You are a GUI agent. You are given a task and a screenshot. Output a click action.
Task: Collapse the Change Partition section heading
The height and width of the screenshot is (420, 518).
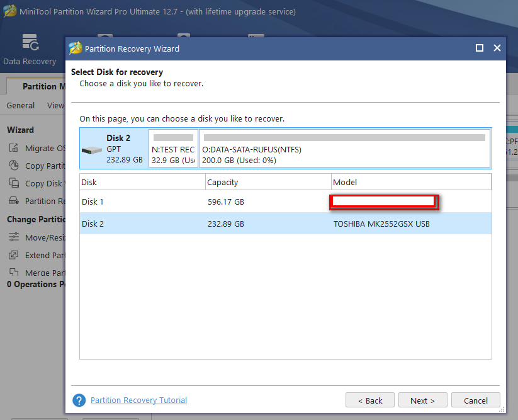coord(36,219)
